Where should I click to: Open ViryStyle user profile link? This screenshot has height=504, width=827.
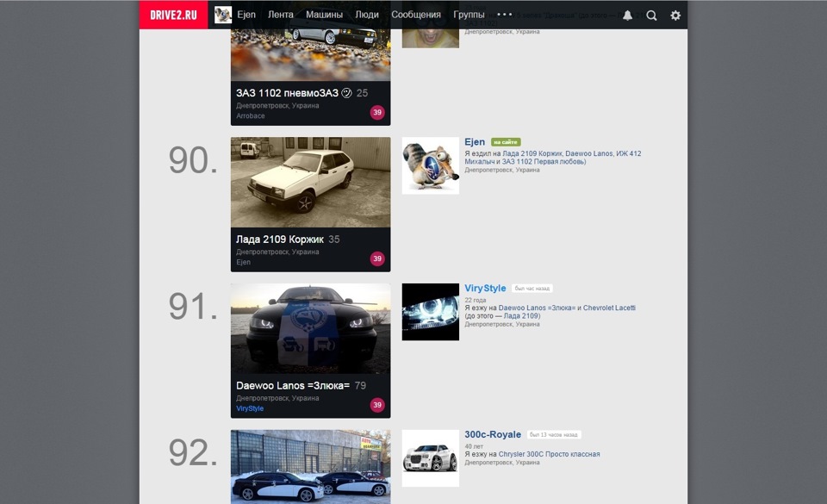click(x=485, y=289)
